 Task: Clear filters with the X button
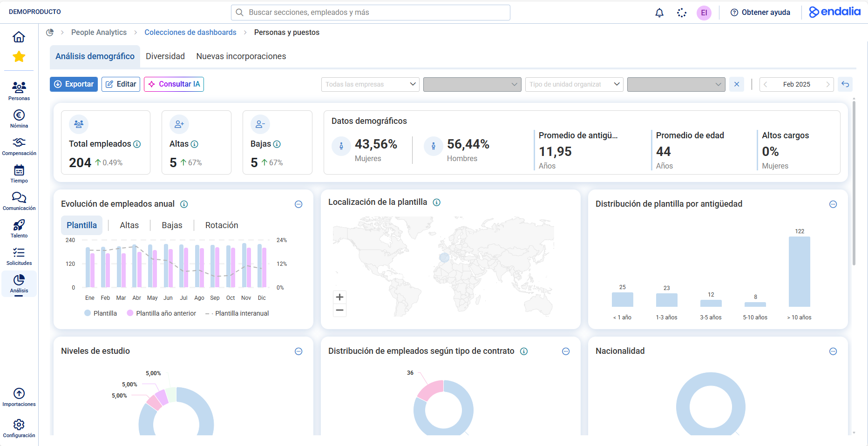click(737, 84)
